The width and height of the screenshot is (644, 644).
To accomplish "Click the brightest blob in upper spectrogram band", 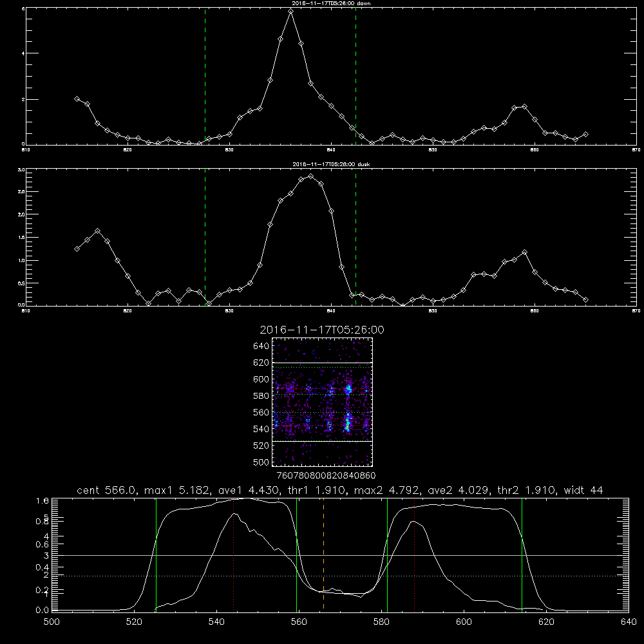I will tap(348, 388).
